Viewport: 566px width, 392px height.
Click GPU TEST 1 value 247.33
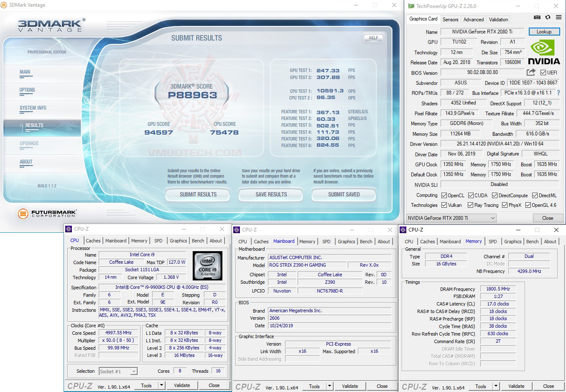328,71
